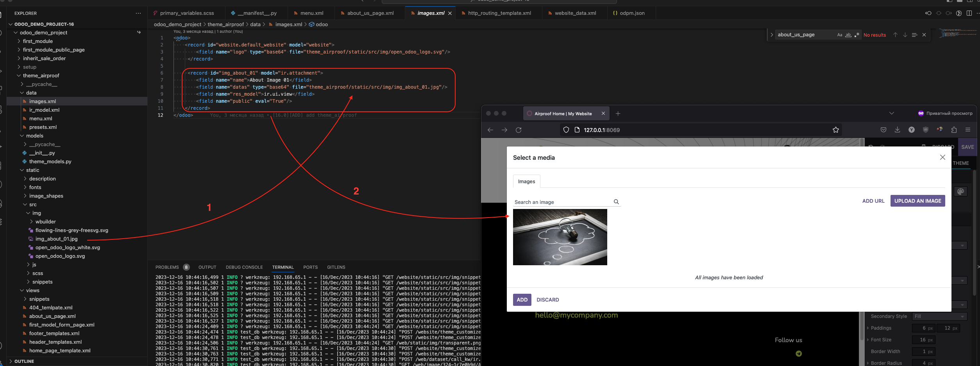This screenshot has height=366, width=980.
Task: Switch to menu.xml editor tab
Action: click(311, 13)
